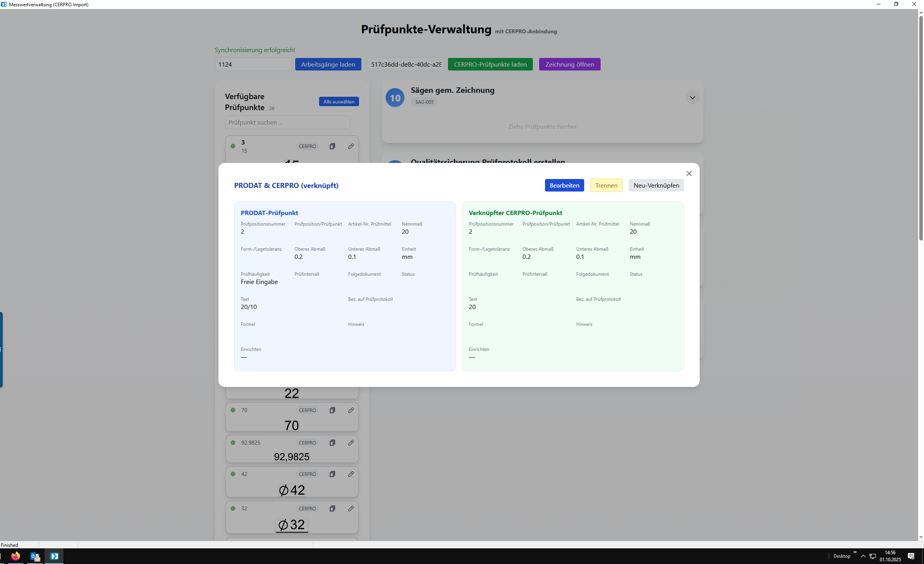Edit the 92.9825 Prüfpunkt with pencil icon
Viewport: 924px width, 564px height.
coord(351,443)
